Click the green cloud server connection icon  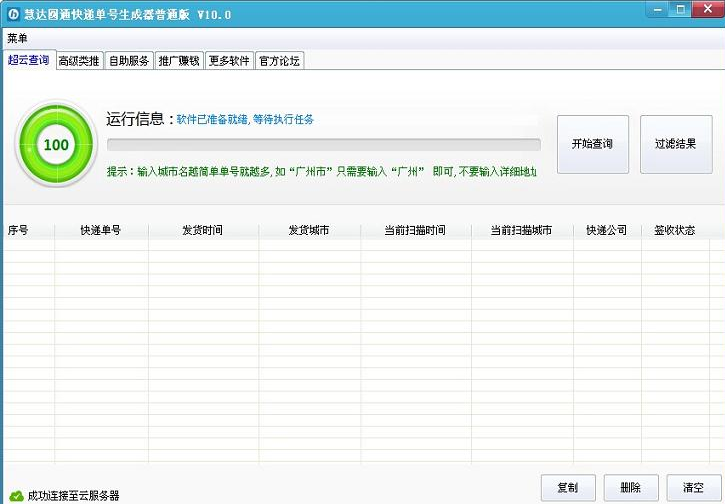point(16,495)
